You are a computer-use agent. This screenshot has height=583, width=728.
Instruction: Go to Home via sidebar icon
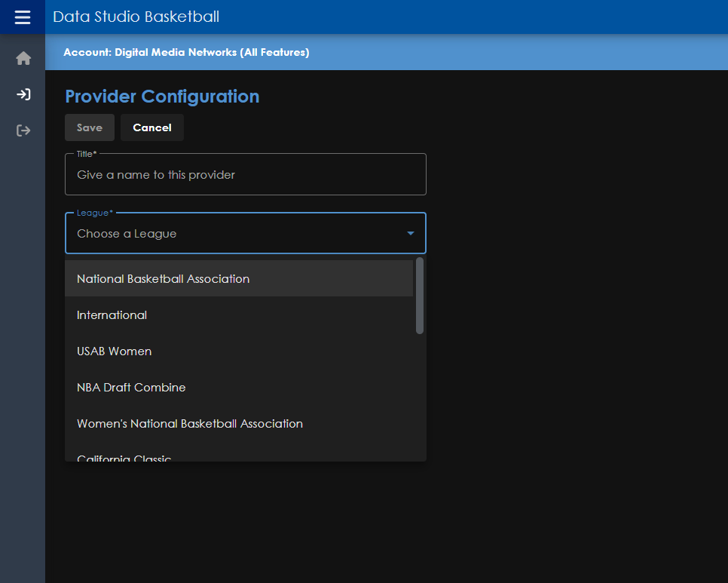(x=23, y=58)
